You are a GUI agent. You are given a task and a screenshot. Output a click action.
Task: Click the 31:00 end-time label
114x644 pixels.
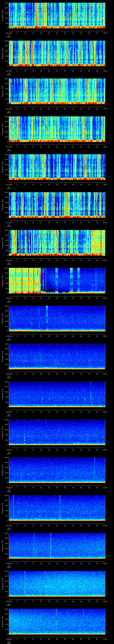point(105,639)
